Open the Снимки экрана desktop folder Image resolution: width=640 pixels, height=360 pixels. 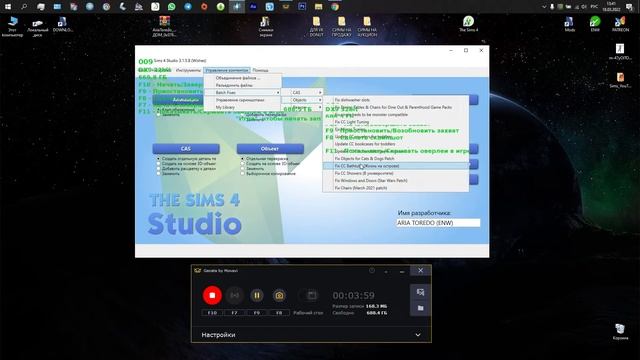(x=266, y=26)
